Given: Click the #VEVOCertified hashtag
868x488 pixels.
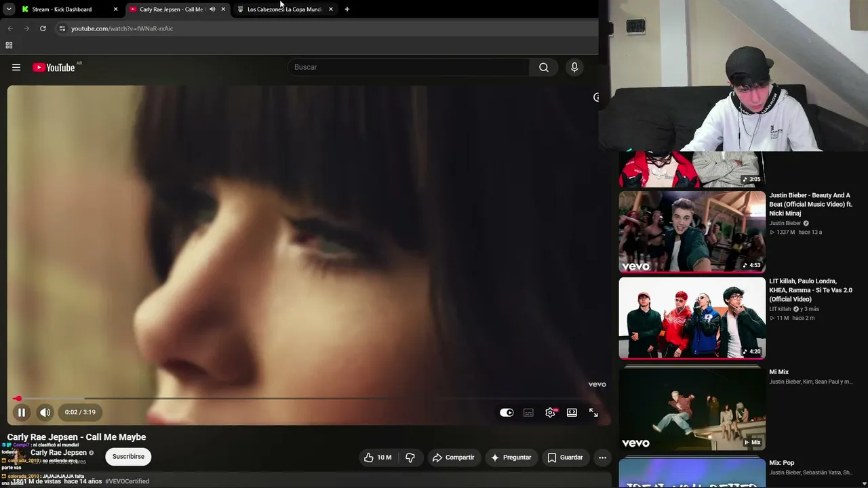Looking at the screenshot, I should (x=127, y=481).
